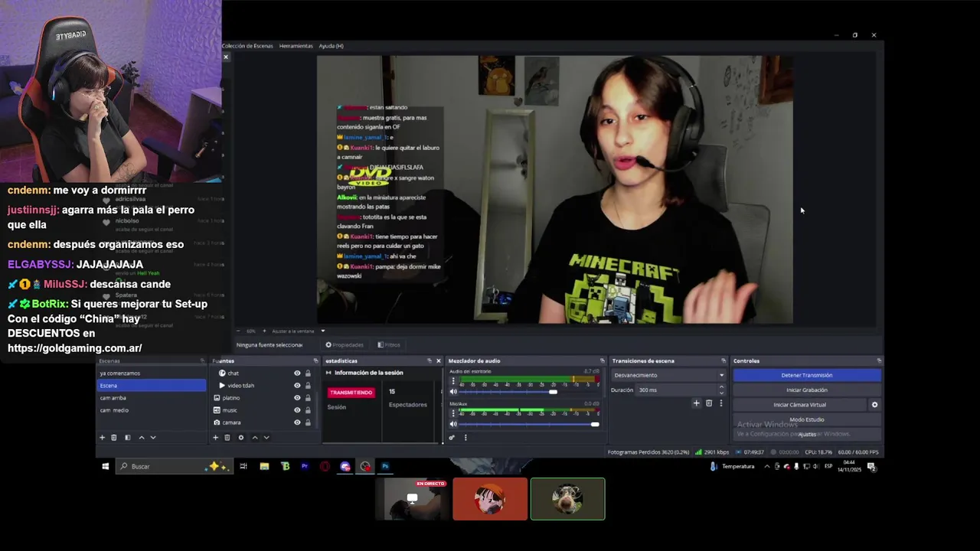The width and height of the screenshot is (980, 551).
Task: Open scene filters icon in Escenas toolbar
Action: click(x=127, y=438)
